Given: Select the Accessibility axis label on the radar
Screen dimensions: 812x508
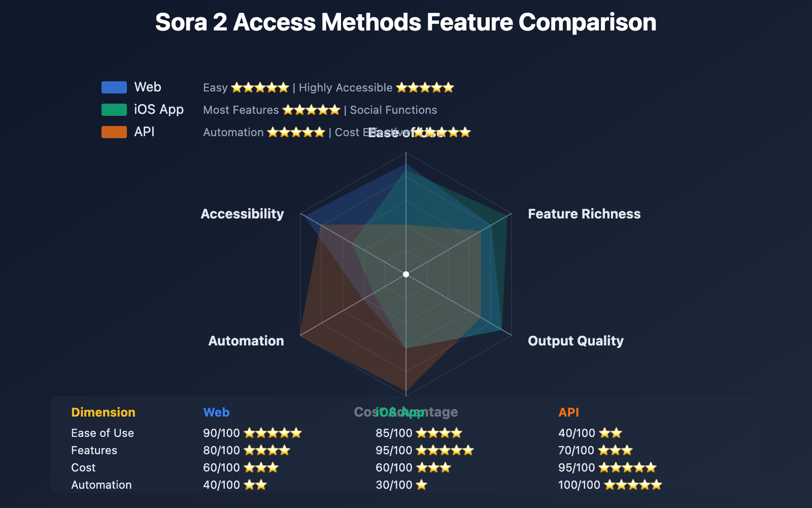Looking at the screenshot, I should [242, 214].
